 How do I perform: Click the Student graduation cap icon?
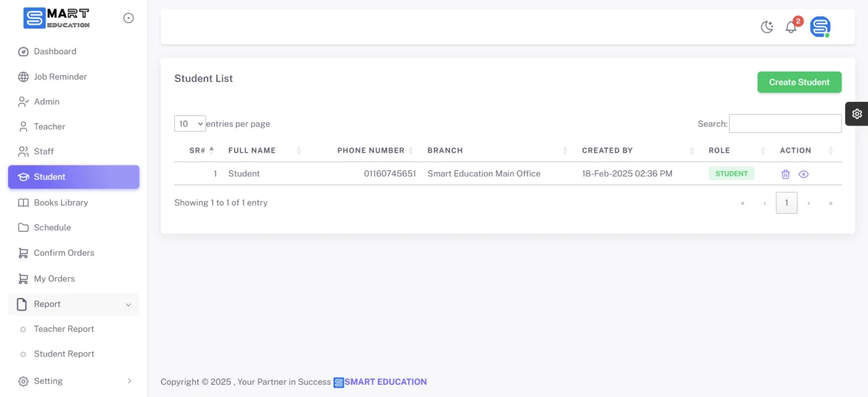[x=23, y=177]
